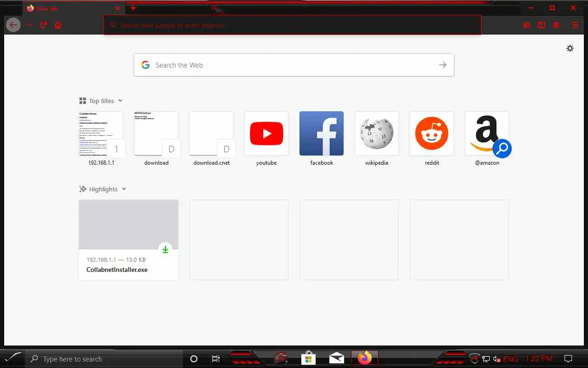Open the Wikipedia top site
This screenshot has width=588, height=368.
pos(377,138)
